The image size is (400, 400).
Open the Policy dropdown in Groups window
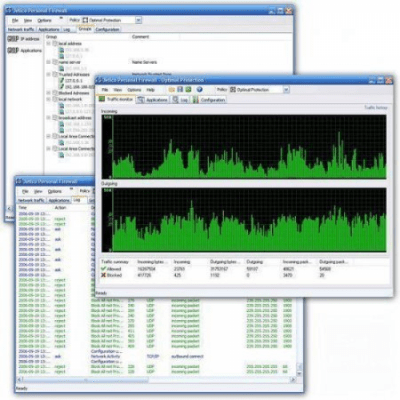[139, 20]
